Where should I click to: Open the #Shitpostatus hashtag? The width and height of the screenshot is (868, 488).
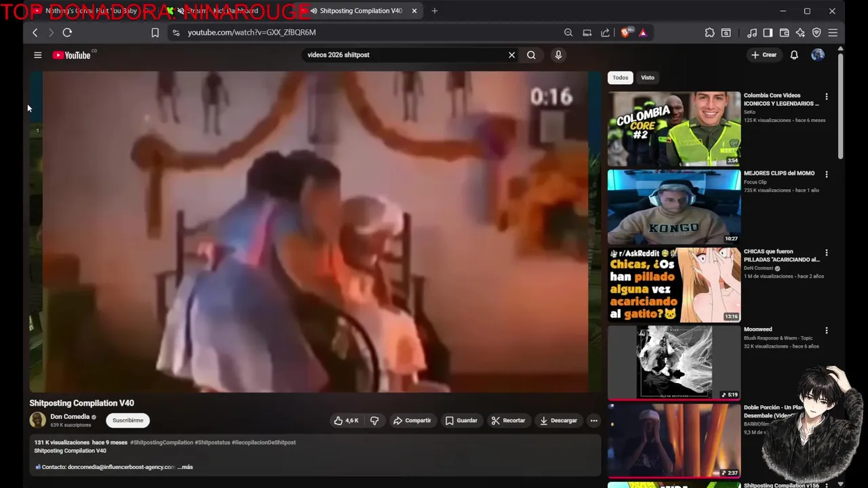click(212, 443)
